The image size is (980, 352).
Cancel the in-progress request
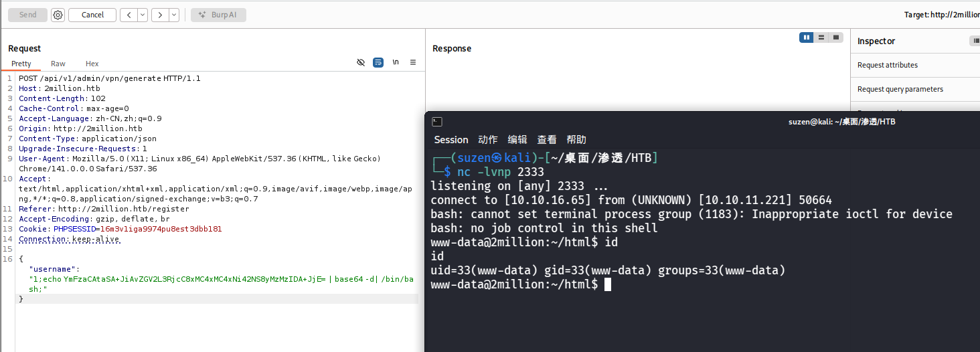(x=92, y=15)
